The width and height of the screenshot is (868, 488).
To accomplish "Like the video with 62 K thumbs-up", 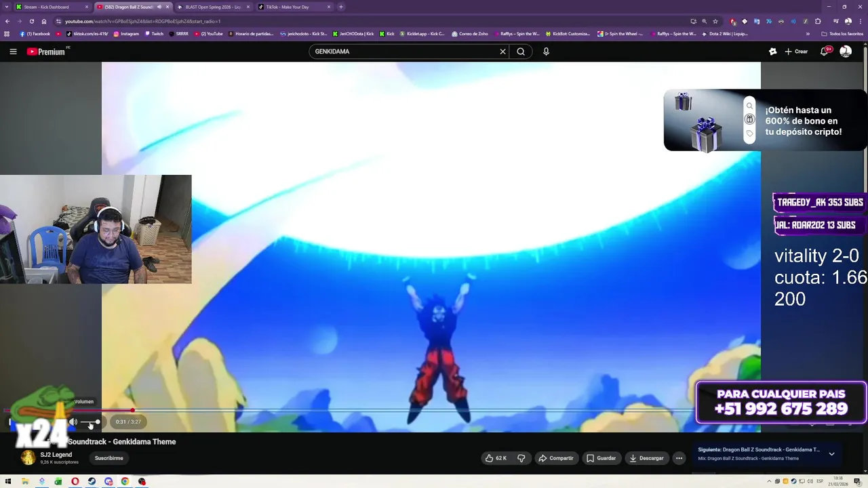I will [496, 458].
